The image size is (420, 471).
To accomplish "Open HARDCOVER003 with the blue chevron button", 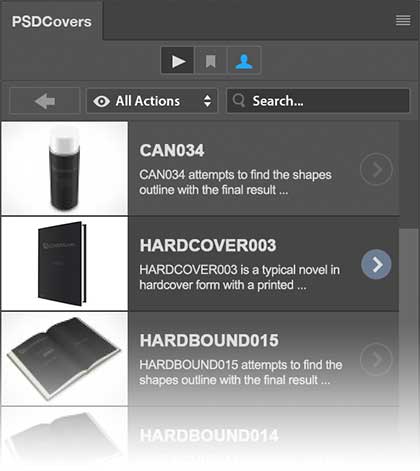I will (376, 264).
